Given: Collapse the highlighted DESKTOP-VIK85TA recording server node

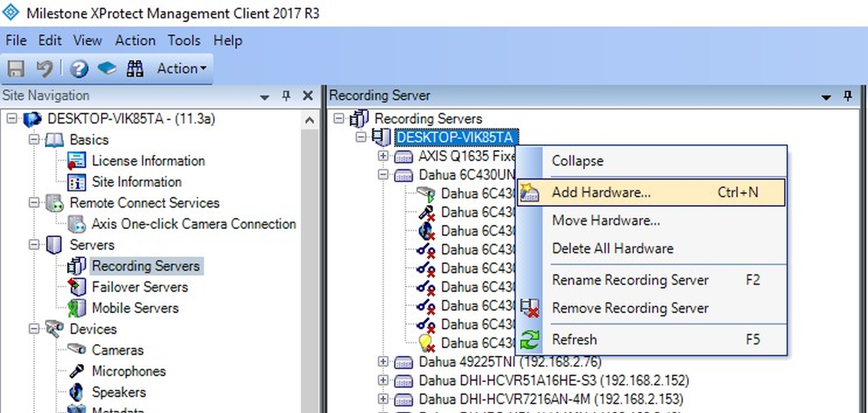Looking at the screenshot, I should point(361,137).
